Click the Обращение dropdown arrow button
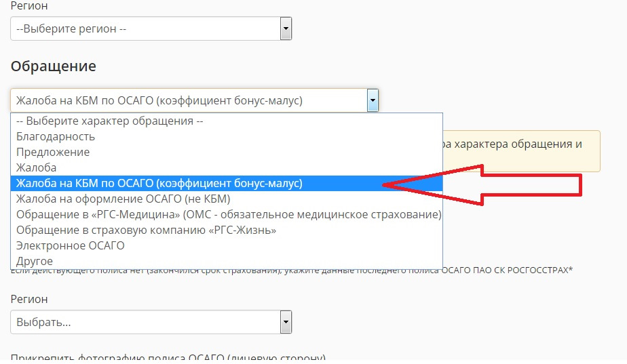The height and width of the screenshot is (364, 627). (x=373, y=100)
